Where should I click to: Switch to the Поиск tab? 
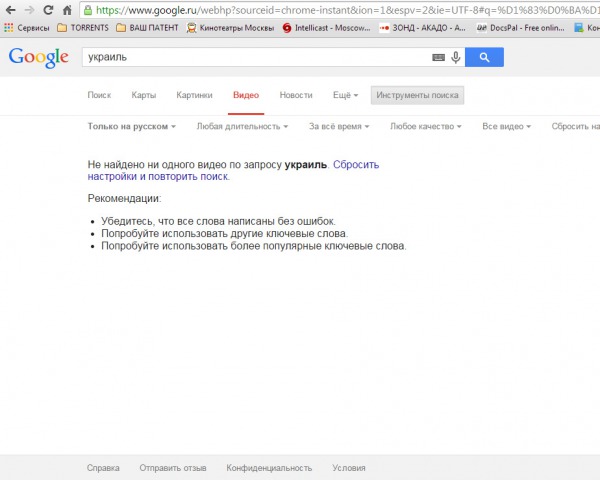(x=99, y=95)
